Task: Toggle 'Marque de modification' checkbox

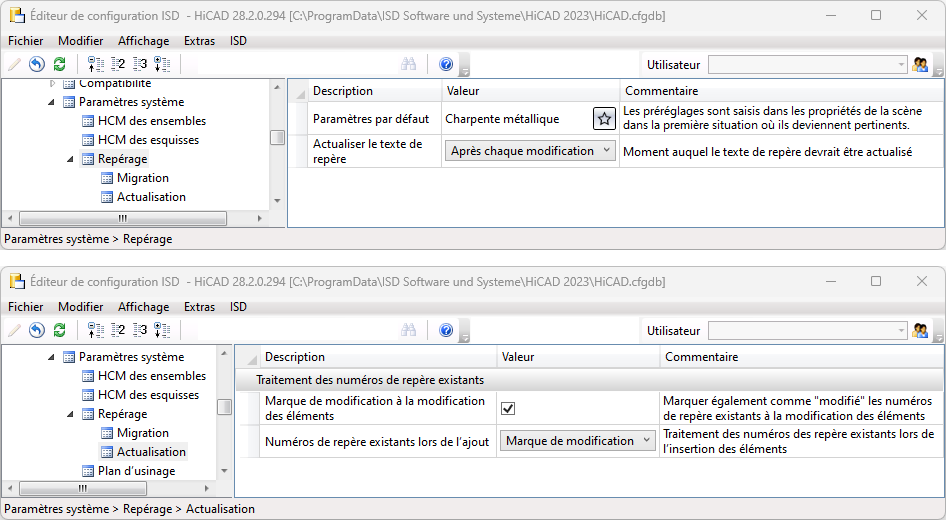Action: (x=508, y=408)
